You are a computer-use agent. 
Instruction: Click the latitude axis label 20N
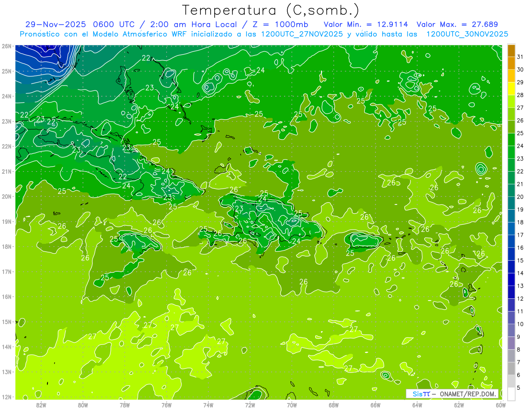click(7, 196)
